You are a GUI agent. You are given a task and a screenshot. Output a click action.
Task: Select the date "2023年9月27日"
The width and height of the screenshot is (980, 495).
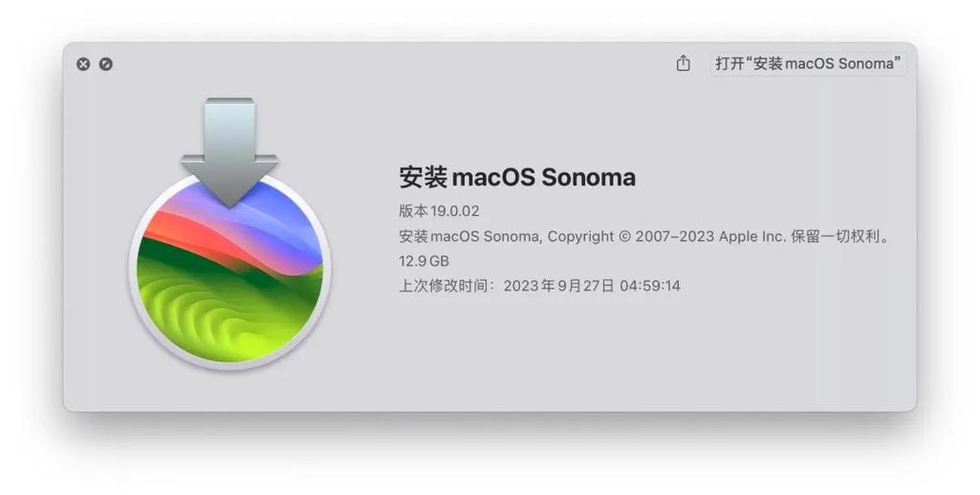tap(558, 286)
